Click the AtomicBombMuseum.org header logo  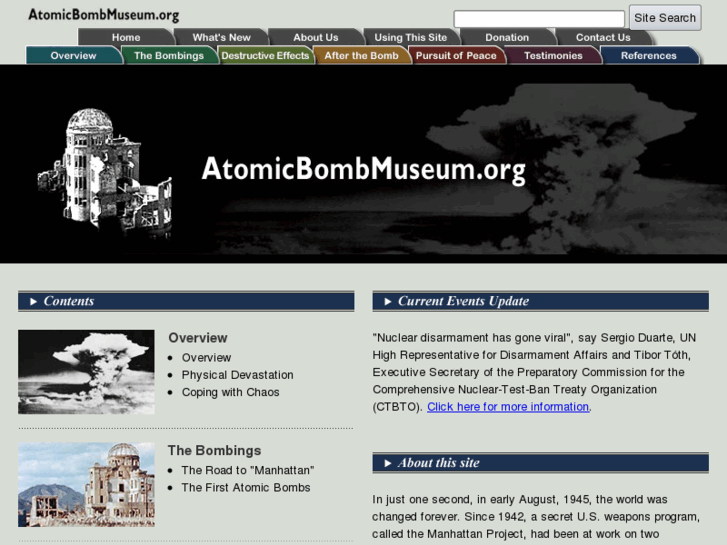pyautogui.click(x=103, y=15)
